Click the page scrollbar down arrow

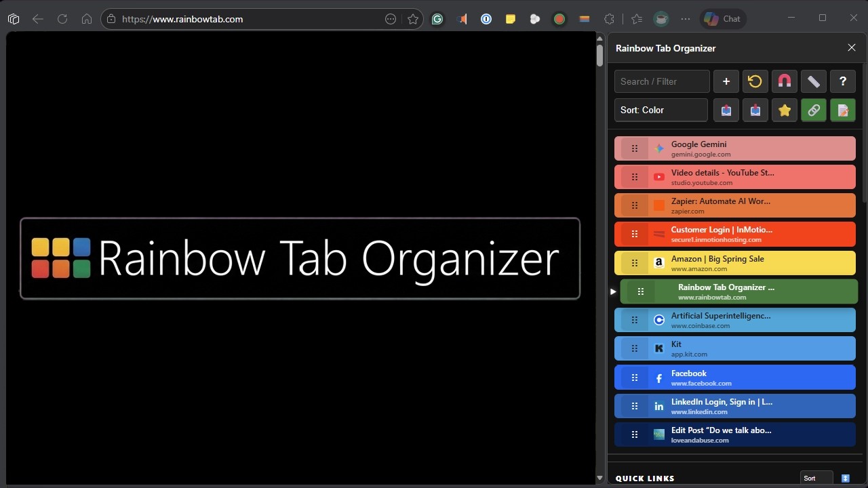599,478
